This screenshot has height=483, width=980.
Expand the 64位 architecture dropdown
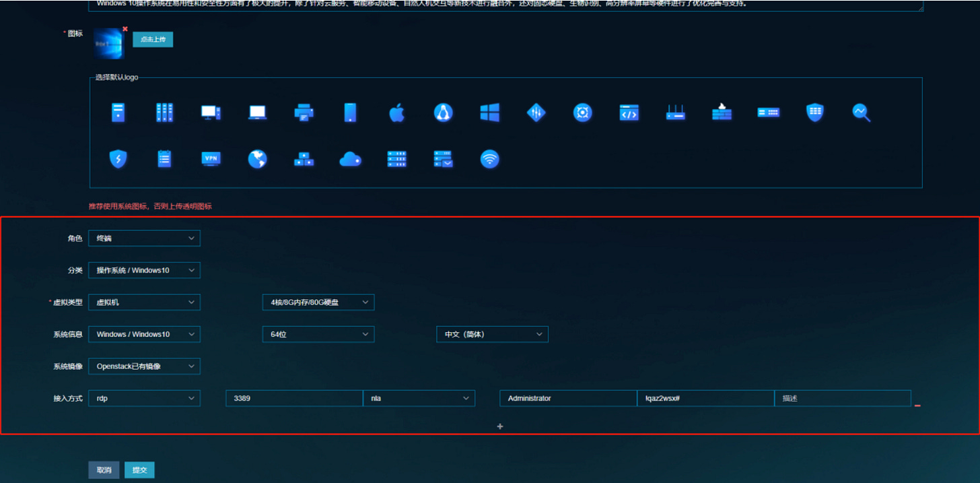coord(318,334)
